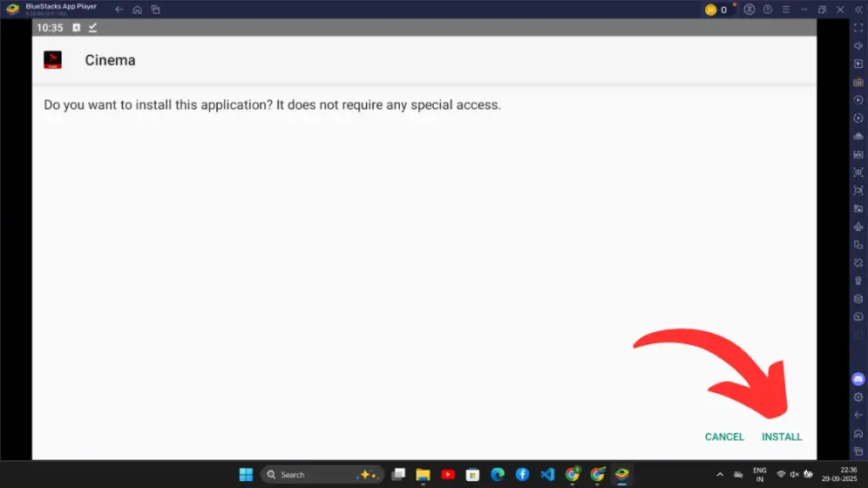The image size is (868, 488).
Task: Show hidden system tray icons
Action: pyautogui.click(x=721, y=474)
